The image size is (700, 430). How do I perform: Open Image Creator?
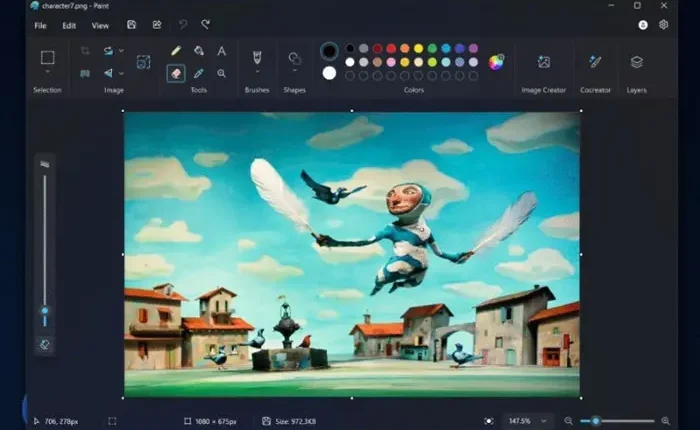(x=543, y=62)
